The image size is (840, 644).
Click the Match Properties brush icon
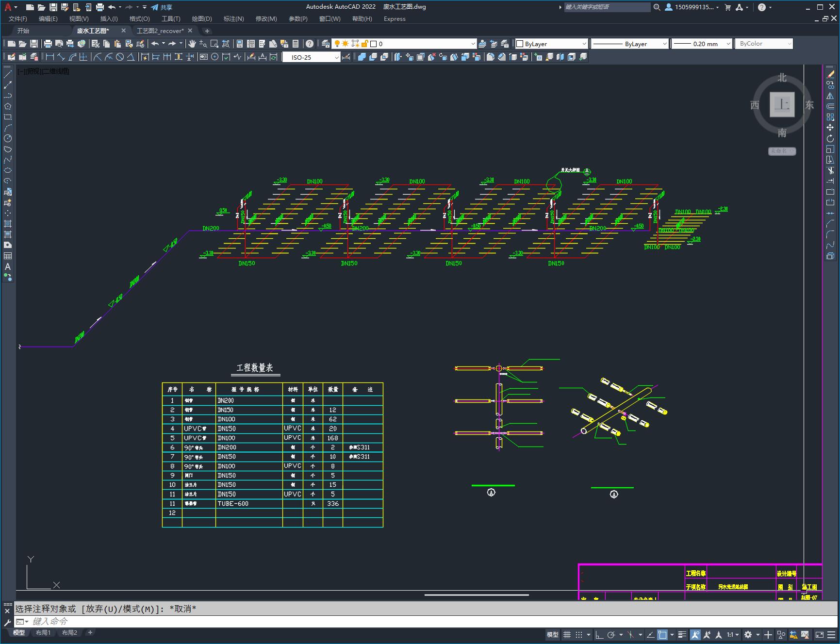[x=139, y=44]
